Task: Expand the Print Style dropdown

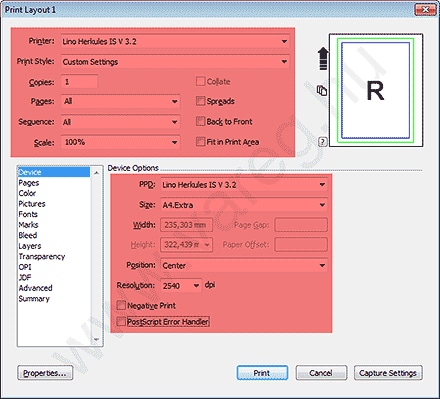Action: click(175, 62)
